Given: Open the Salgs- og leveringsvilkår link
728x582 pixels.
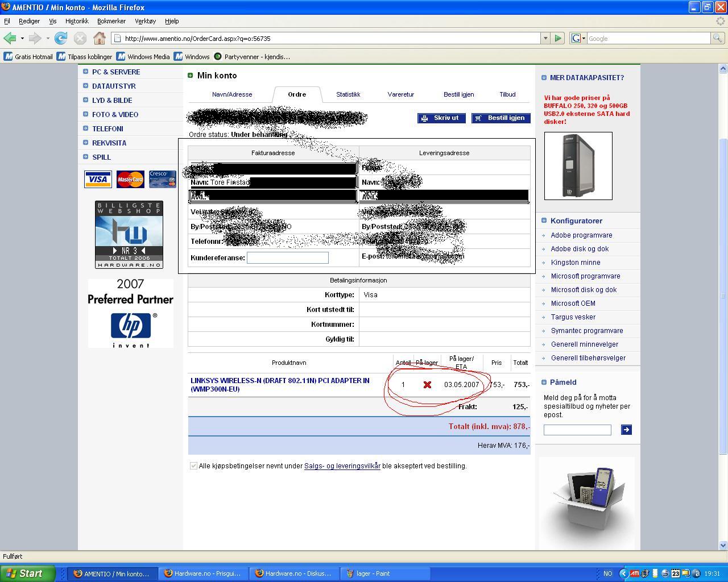Looking at the screenshot, I should pyautogui.click(x=342, y=465).
